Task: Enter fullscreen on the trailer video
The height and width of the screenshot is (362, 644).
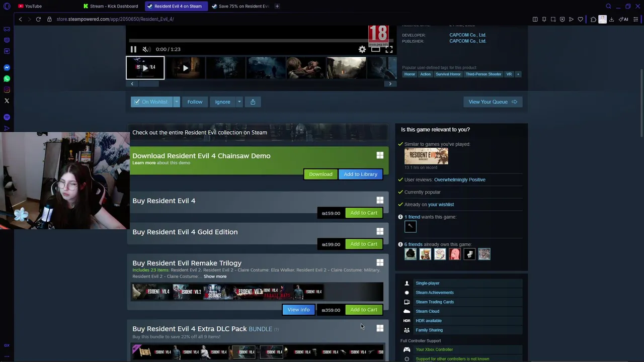Action: [389, 49]
